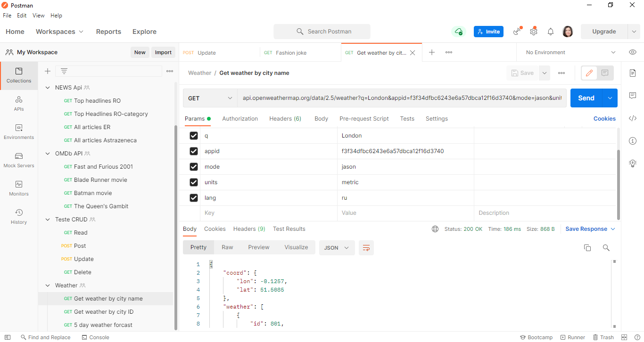This screenshot has height=342, width=644.
Task: Open the Edit menu
Action: tap(22, 16)
